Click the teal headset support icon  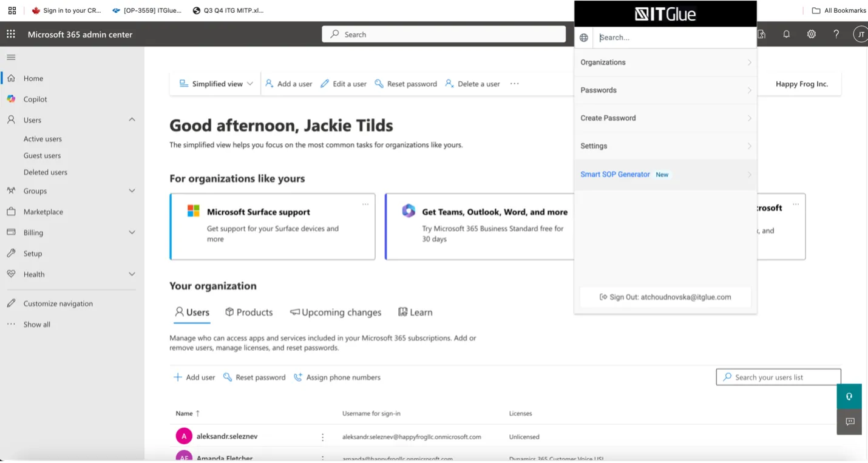point(849,396)
